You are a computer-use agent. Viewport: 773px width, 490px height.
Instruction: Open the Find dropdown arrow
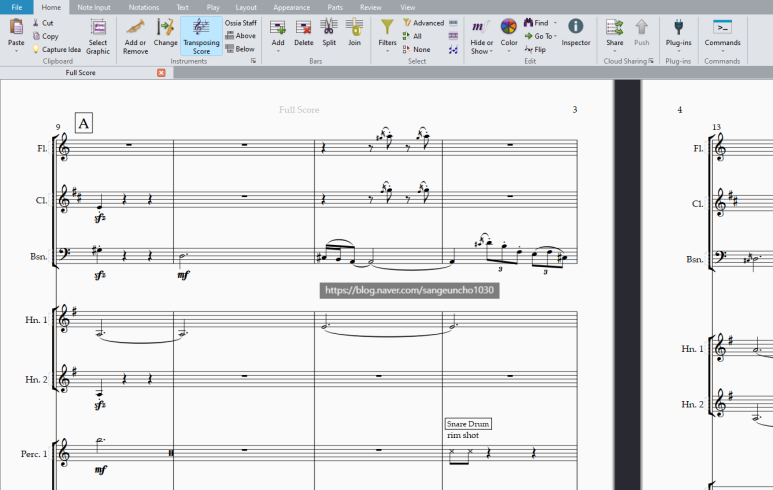555,23
